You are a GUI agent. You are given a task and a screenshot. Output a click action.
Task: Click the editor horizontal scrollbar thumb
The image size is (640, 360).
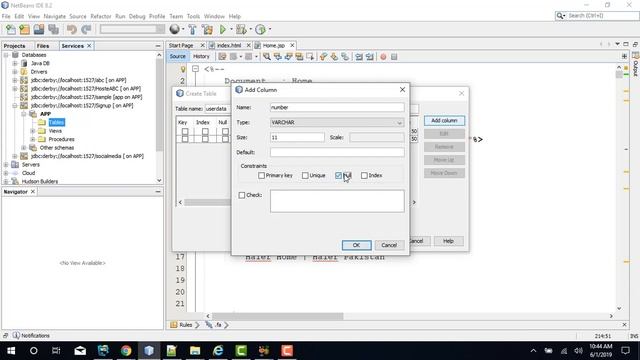[278, 316]
